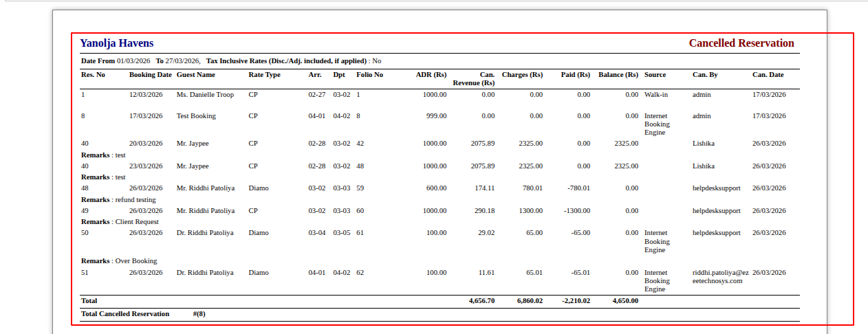The height and width of the screenshot is (334, 868).
Task: Click the Source column header
Action: click(x=655, y=74)
